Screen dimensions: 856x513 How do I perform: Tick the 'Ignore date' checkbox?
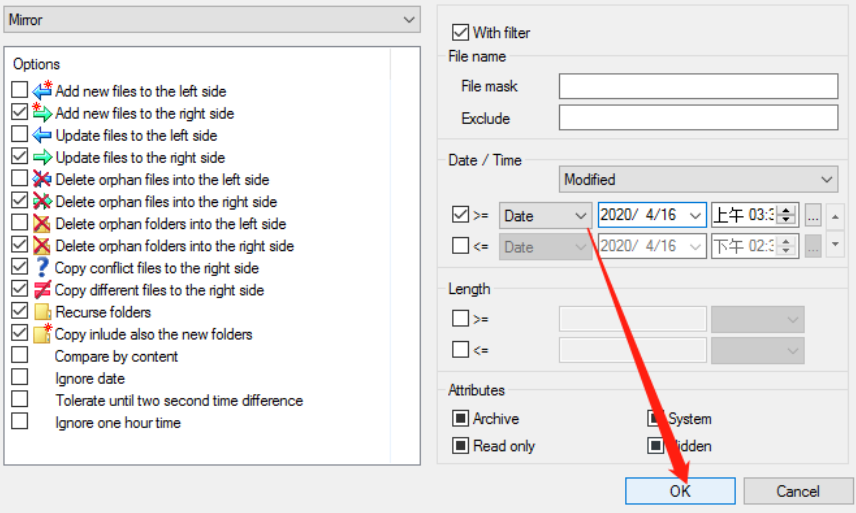tap(20, 377)
